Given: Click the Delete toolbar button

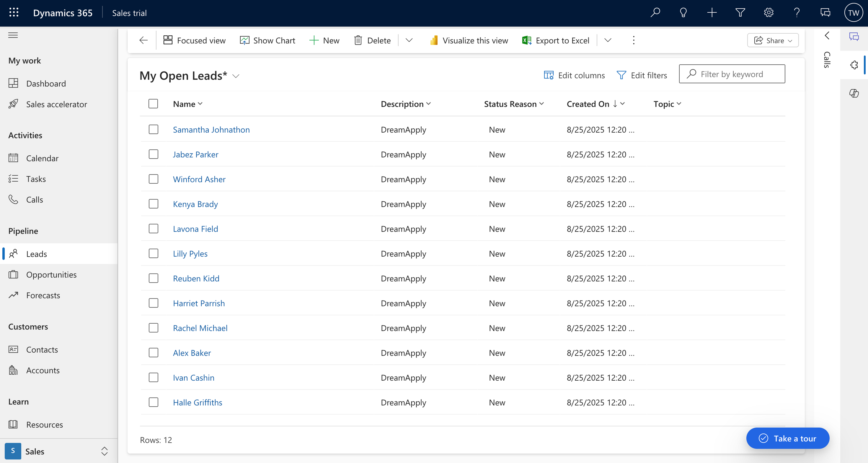Looking at the screenshot, I should click(372, 40).
